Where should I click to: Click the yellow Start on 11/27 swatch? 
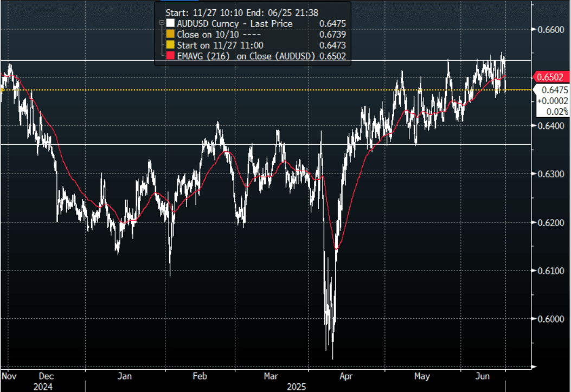pyautogui.click(x=170, y=45)
